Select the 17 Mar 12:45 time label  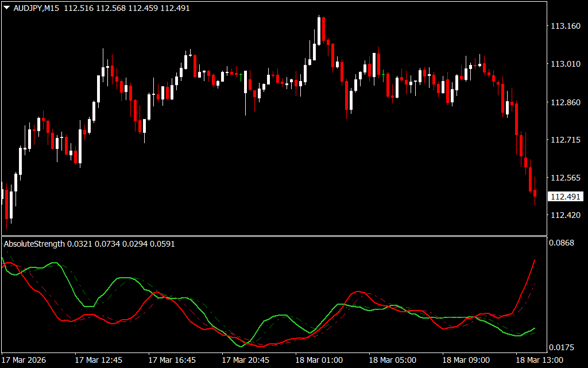(98, 360)
